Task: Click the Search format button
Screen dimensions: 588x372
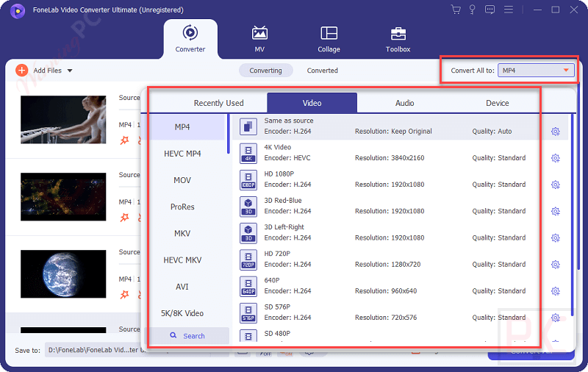Action: 187,336
